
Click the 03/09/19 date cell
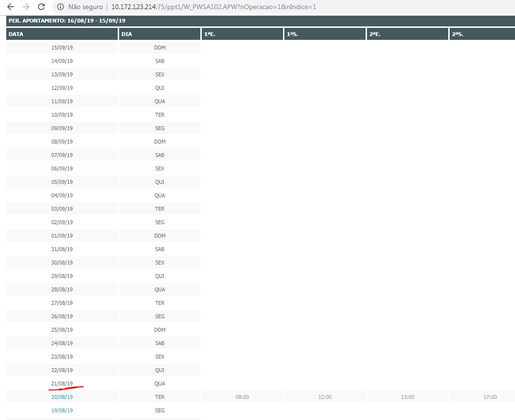pos(62,209)
